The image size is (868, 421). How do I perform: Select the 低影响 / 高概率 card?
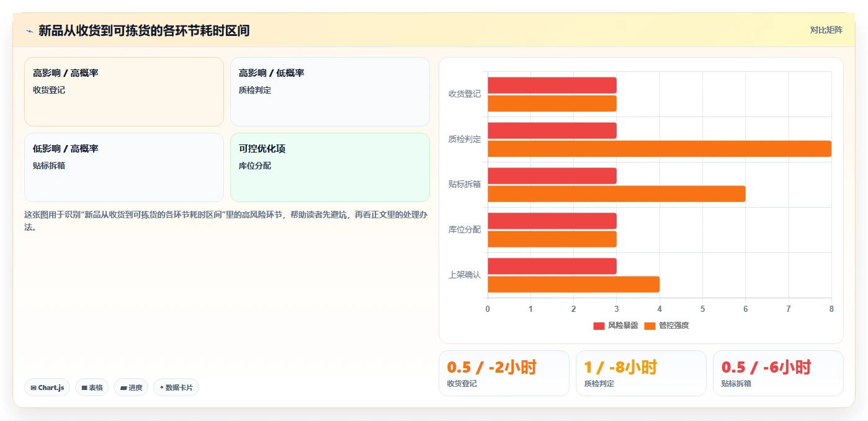pyautogui.click(x=124, y=167)
